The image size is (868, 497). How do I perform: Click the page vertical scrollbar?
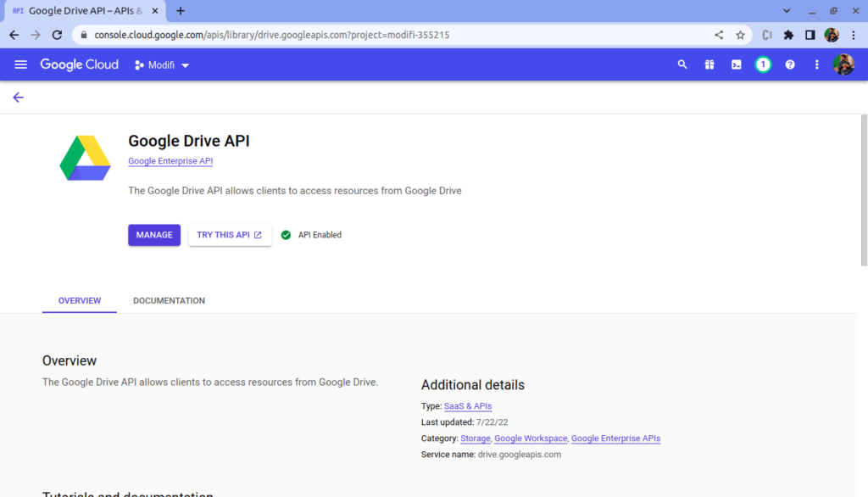864,191
